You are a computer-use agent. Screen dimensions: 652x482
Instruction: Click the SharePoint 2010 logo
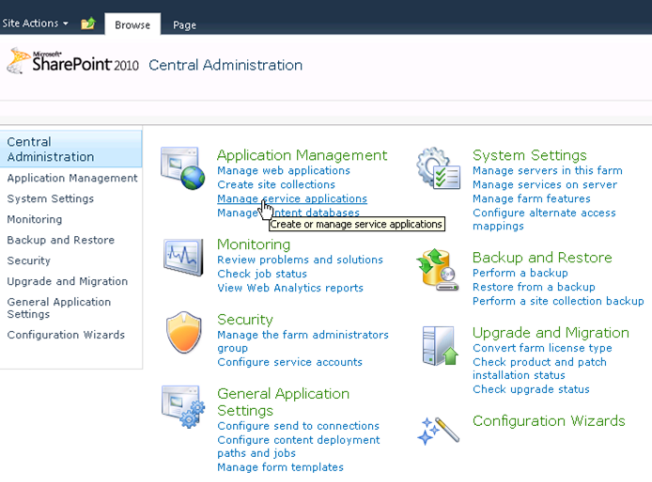coord(72,64)
